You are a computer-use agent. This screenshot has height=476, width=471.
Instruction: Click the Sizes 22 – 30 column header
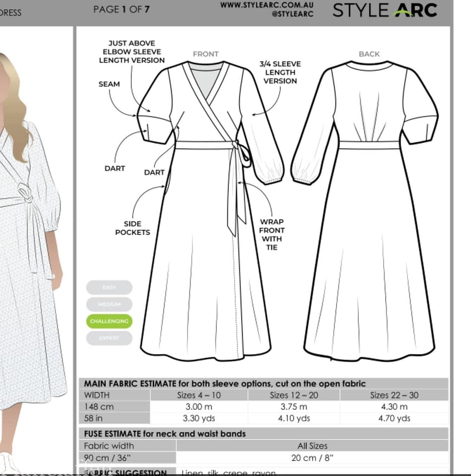pyautogui.click(x=394, y=395)
